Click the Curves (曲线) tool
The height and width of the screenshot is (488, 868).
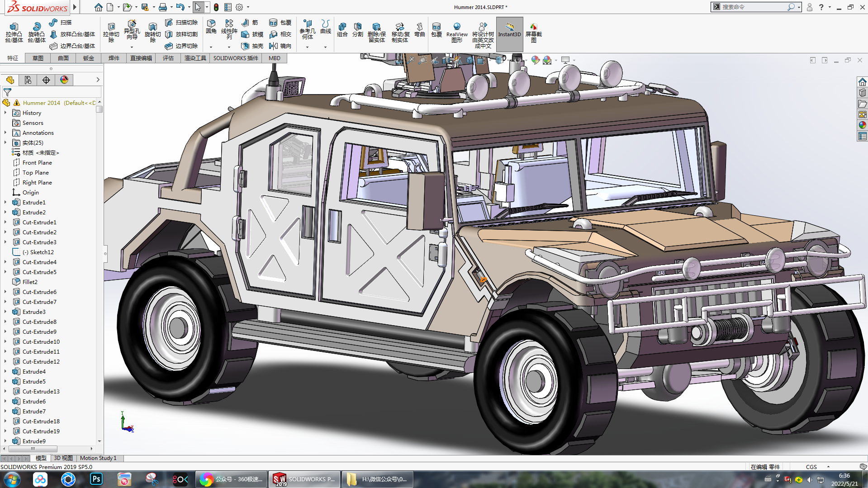(326, 26)
